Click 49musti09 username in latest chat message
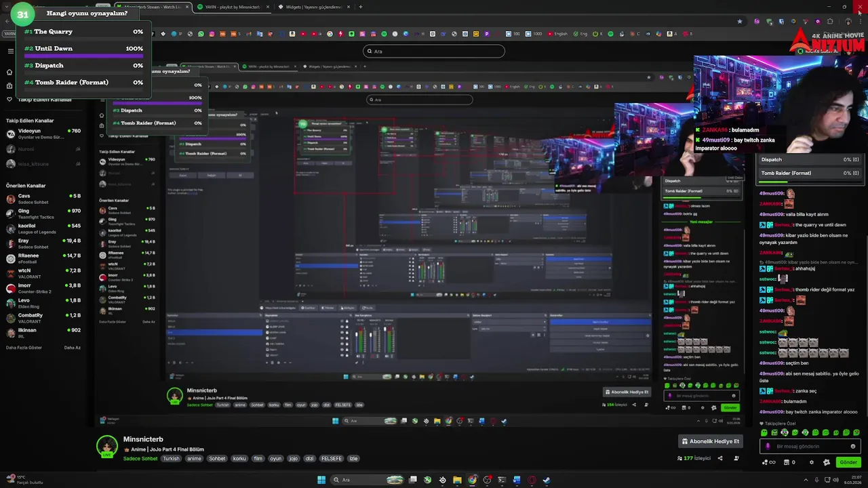The image size is (868, 488). pos(772,411)
